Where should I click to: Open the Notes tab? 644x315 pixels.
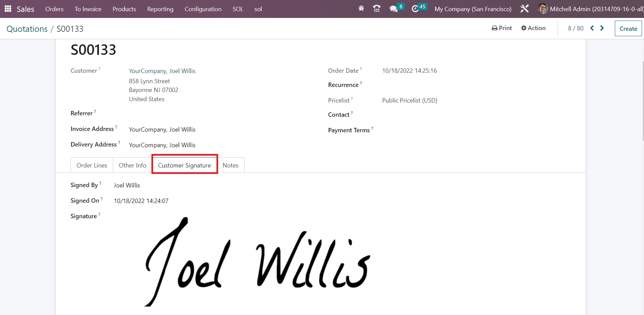tap(230, 165)
